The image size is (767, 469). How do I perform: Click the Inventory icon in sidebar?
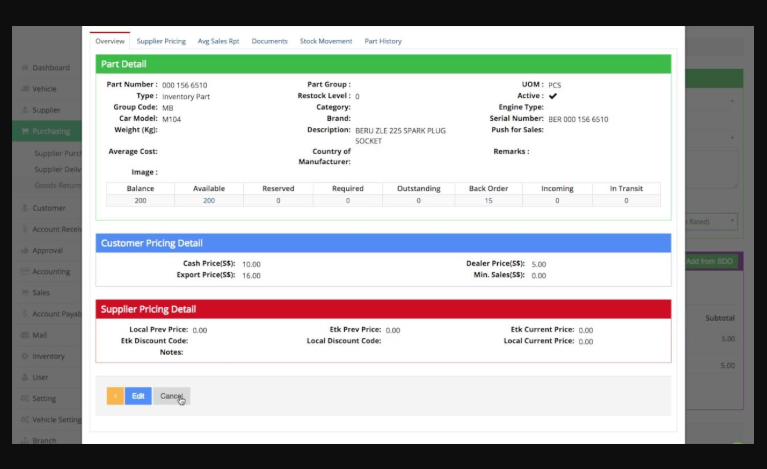click(25, 356)
